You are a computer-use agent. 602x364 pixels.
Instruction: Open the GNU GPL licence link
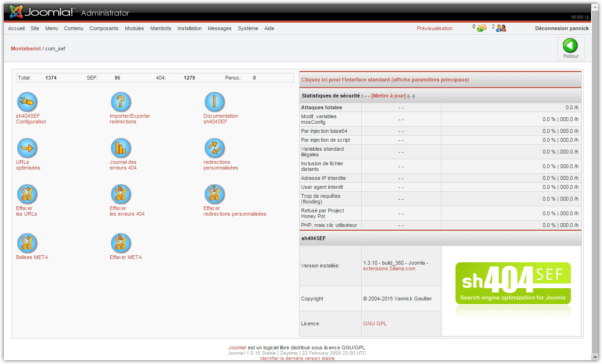[x=375, y=324]
